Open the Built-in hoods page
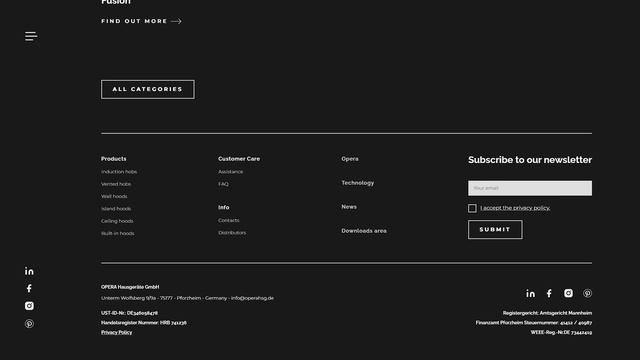 pos(118,233)
